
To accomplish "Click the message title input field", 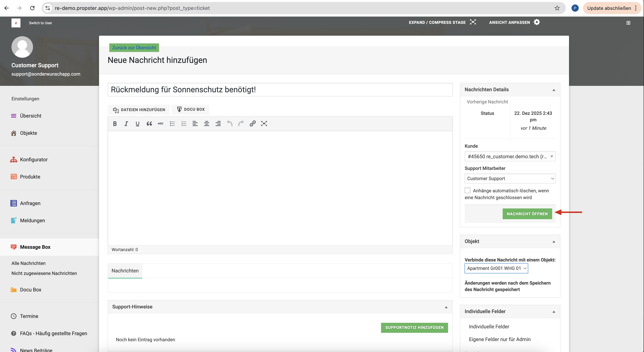I will click(x=280, y=90).
